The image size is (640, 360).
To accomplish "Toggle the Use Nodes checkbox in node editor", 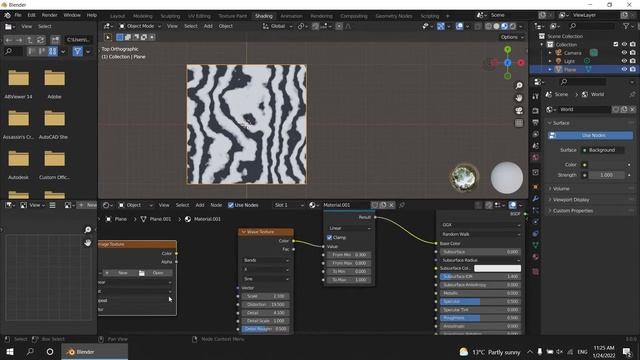I will tap(231, 205).
